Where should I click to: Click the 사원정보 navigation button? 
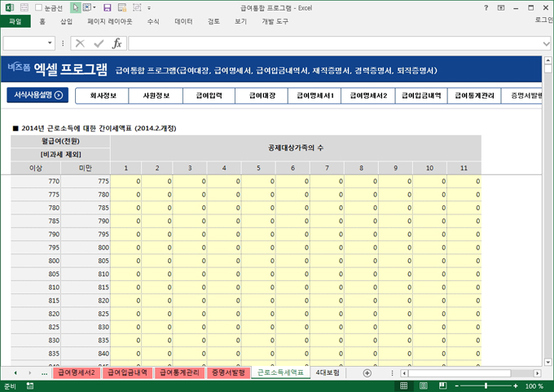[x=156, y=95]
